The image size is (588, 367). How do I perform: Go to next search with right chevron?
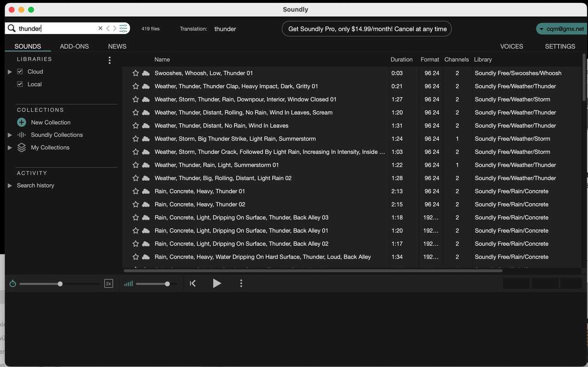(x=114, y=29)
